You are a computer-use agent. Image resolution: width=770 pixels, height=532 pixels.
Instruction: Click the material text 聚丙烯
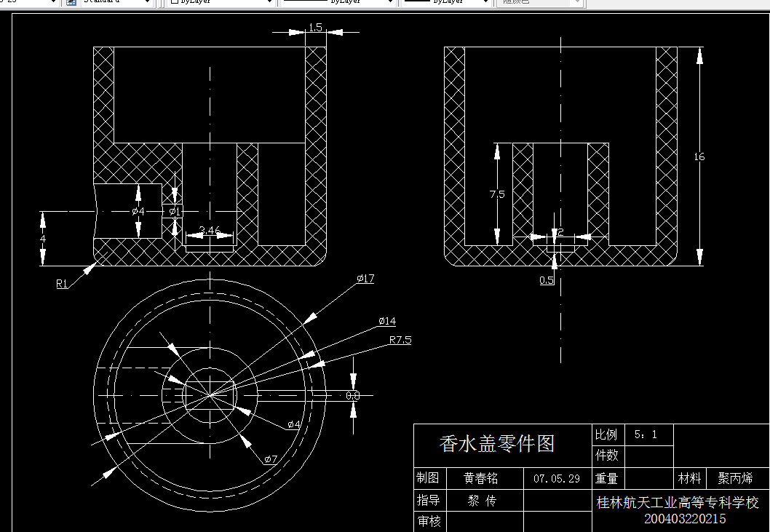pos(737,479)
